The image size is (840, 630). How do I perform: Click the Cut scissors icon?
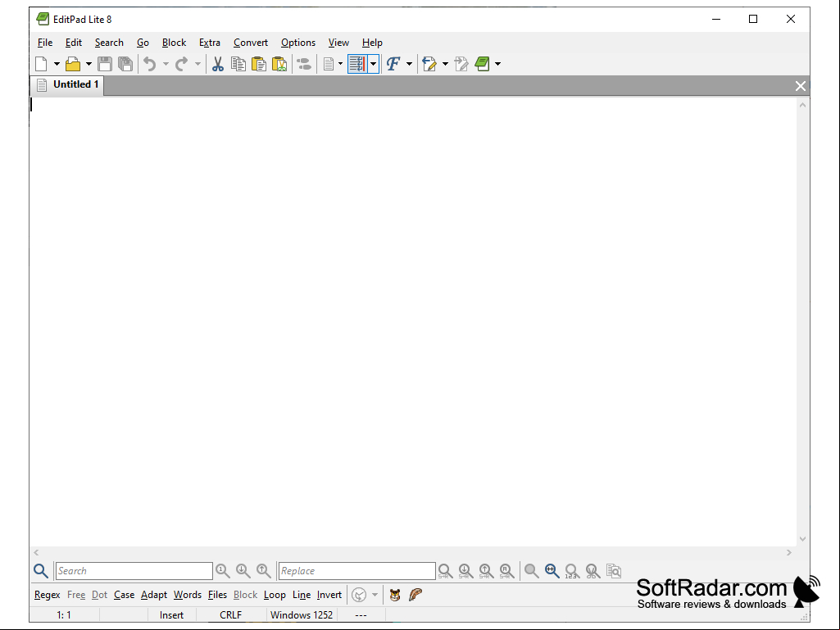coord(217,64)
